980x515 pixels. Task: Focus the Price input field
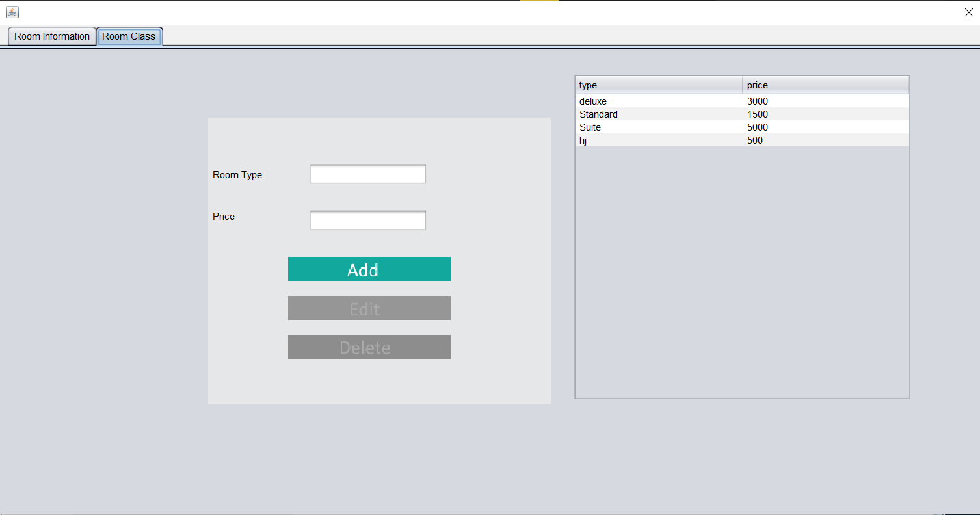click(x=368, y=220)
